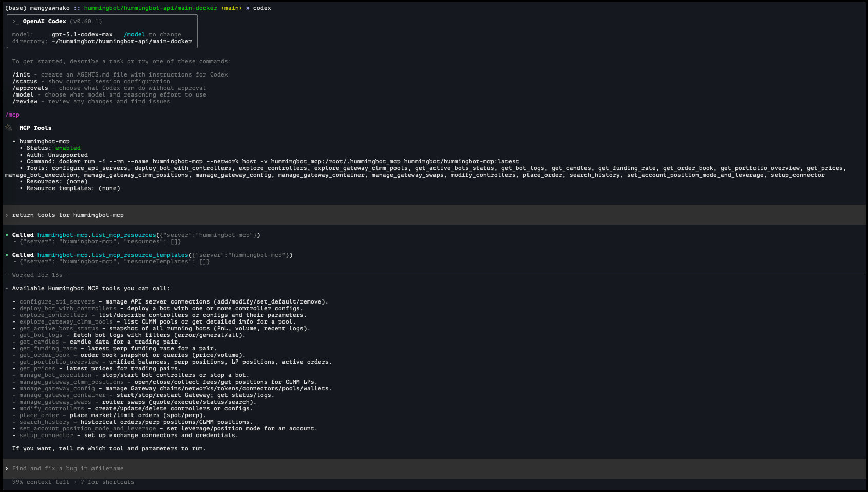
Task: Open the /approvals command entry
Action: (30, 87)
